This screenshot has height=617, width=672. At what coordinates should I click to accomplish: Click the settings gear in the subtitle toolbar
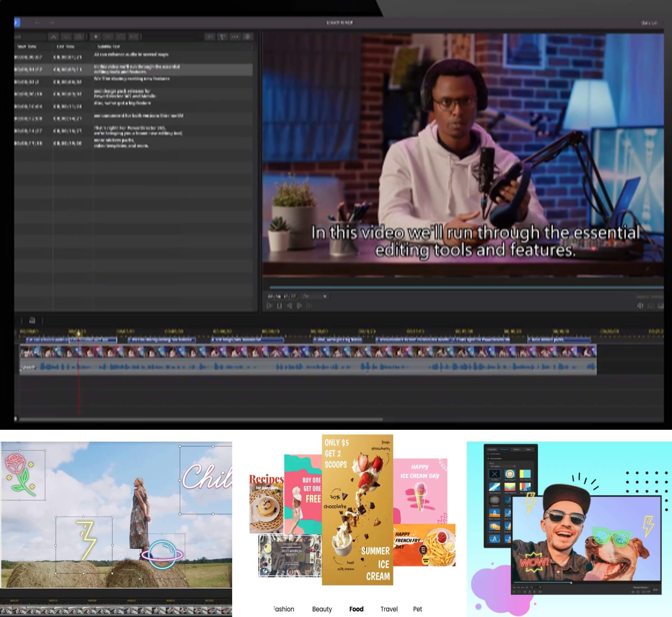click(247, 36)
